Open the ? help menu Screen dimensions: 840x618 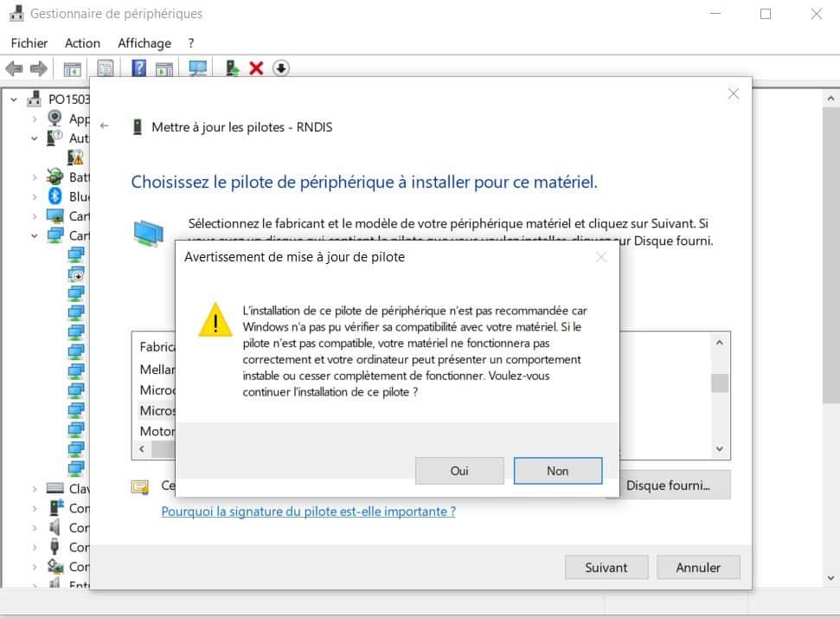(x=190, y=43)
